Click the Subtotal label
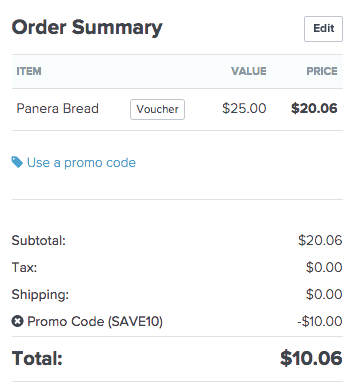Image resolution: width=364 pixels, height=383 pixels. [39, 240]
